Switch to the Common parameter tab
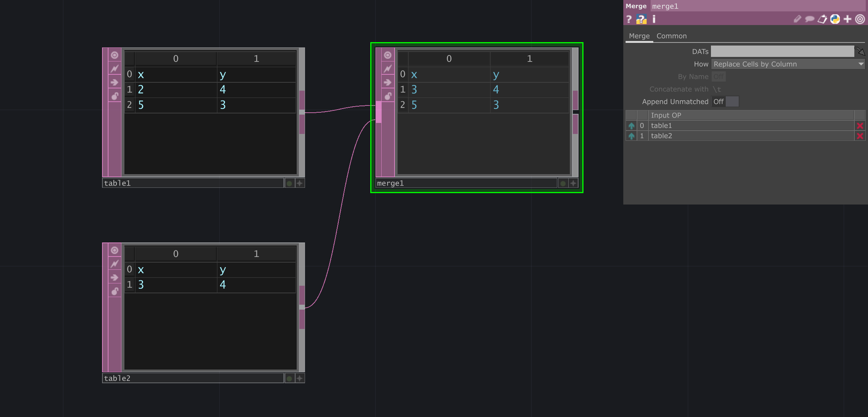 click(x=671, y=36)
